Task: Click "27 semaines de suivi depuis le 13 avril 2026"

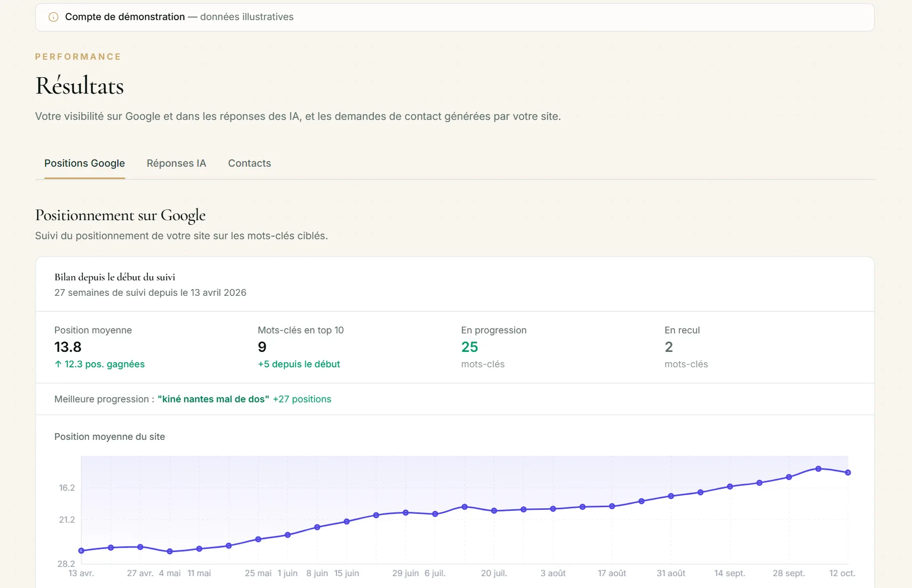Action: 150,293
